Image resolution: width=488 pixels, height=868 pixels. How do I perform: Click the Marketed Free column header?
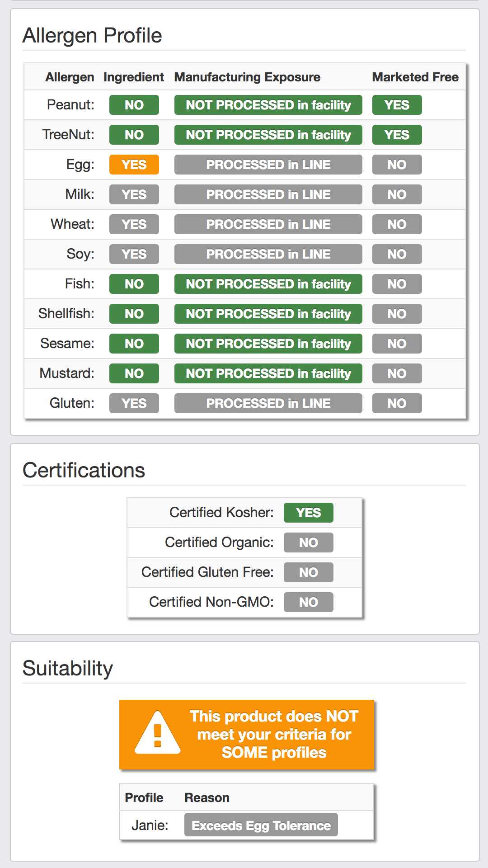pos(415,77)
